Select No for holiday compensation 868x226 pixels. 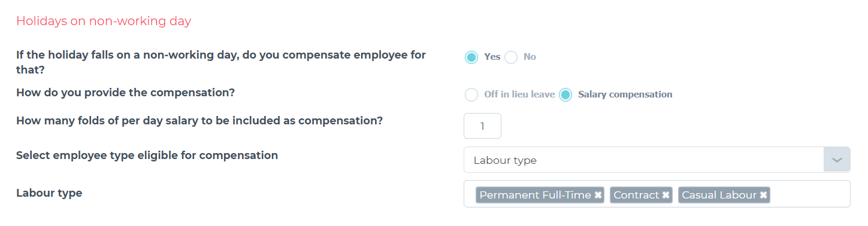tap(510, 57)
